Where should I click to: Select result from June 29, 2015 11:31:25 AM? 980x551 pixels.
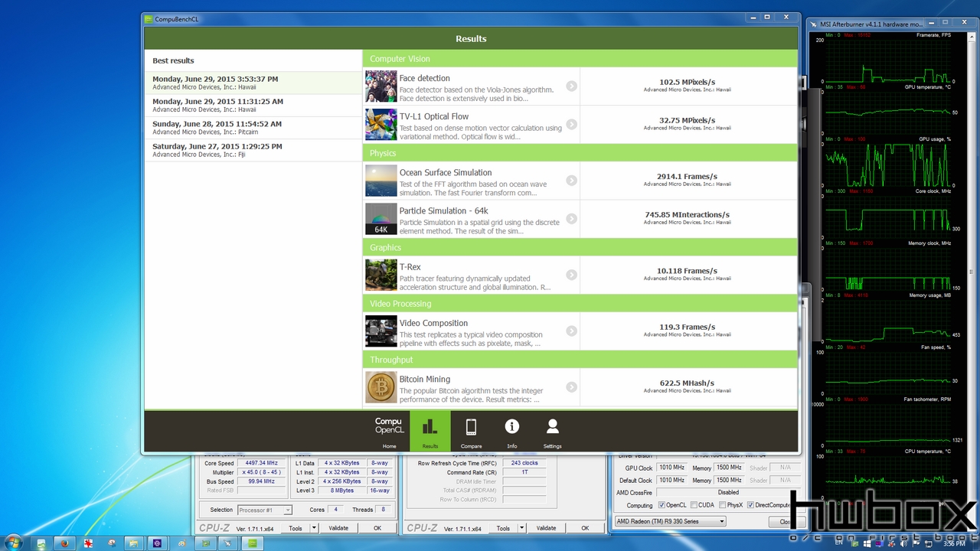pos(253,105)
